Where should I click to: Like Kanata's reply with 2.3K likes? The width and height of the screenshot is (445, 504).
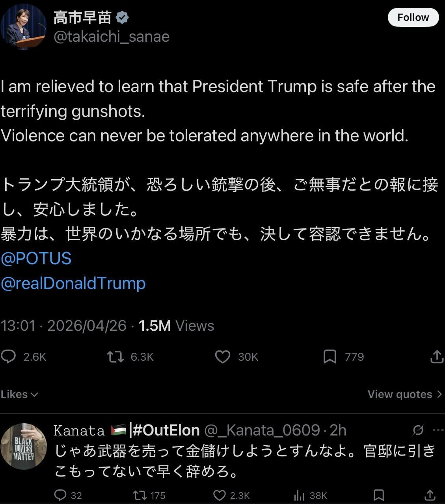point(219,495)
